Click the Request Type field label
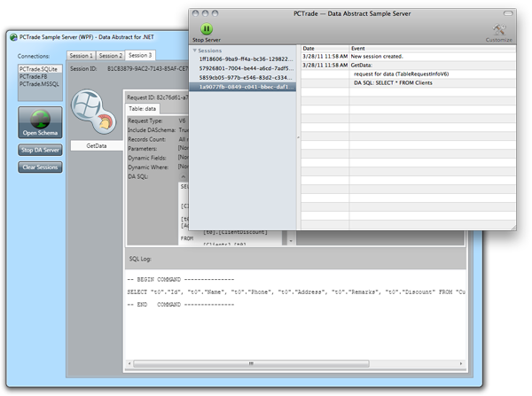 coord(145,120)
